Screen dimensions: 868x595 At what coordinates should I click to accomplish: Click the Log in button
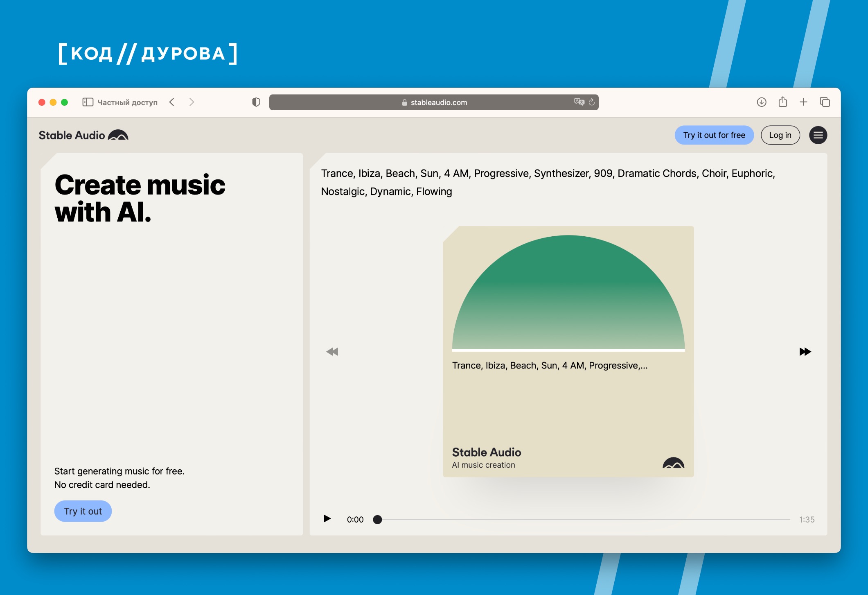[x=780, y=135]
